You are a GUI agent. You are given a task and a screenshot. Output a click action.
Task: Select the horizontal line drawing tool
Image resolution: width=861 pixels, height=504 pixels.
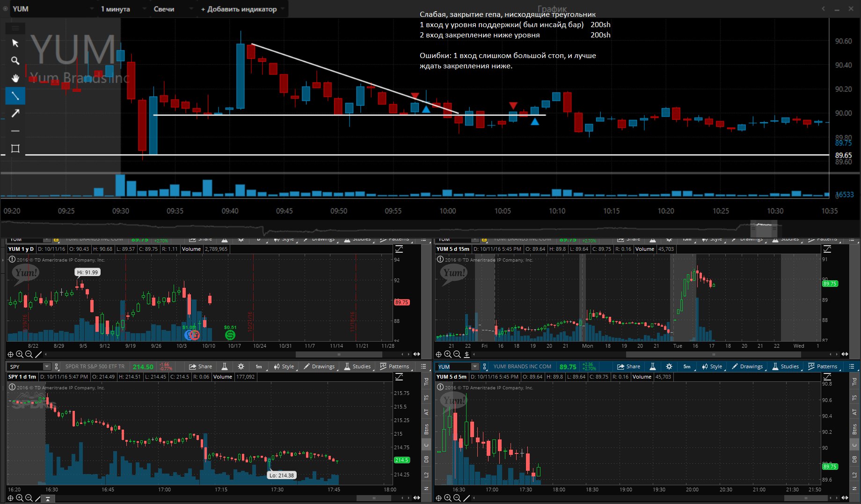(15, 131)
